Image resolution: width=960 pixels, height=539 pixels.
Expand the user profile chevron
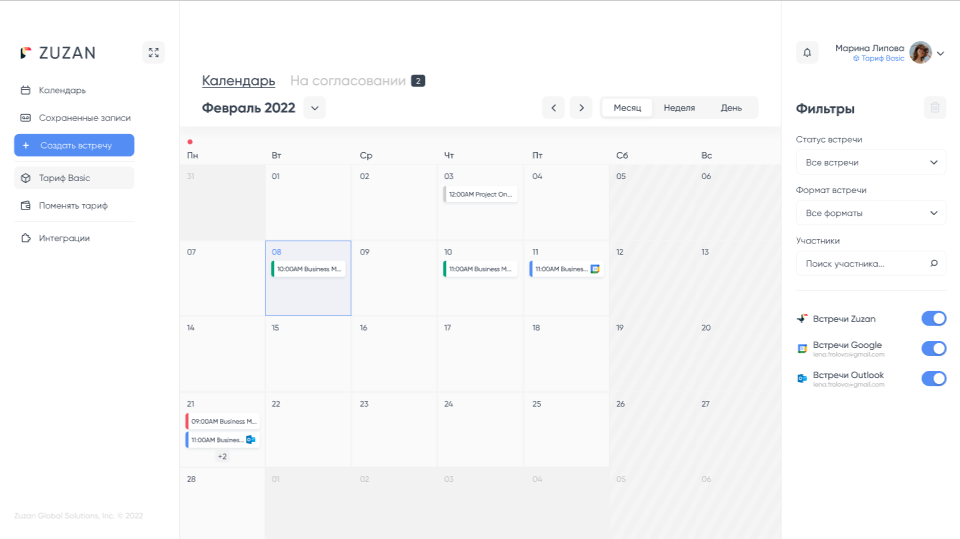941,53
